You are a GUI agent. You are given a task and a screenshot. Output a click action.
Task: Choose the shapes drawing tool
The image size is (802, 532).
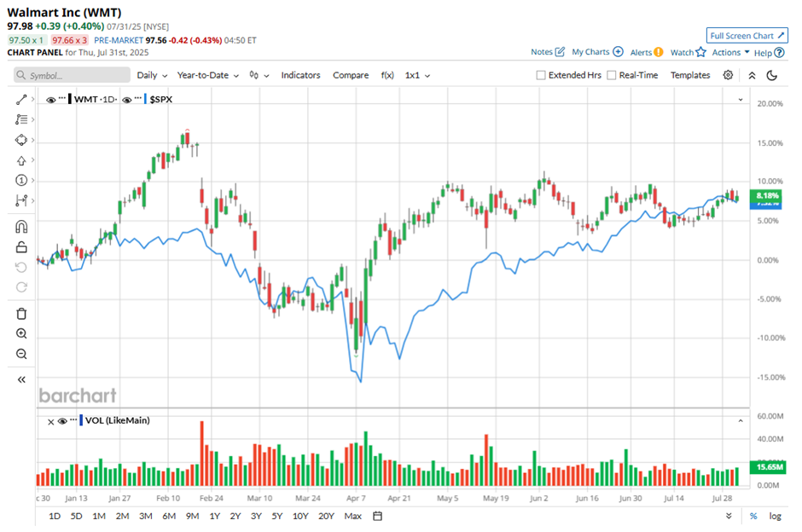(21, 140)
